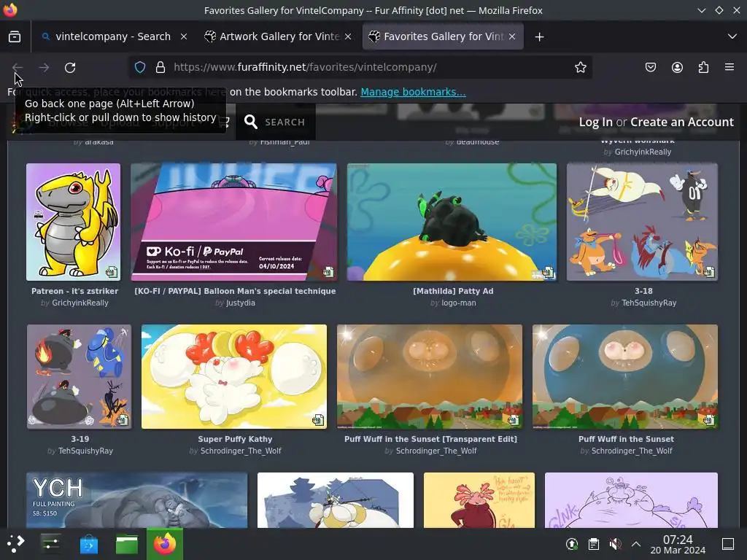Open the extensions panel
The height and width of the screenshot is (560, 747).
(703, 67)
